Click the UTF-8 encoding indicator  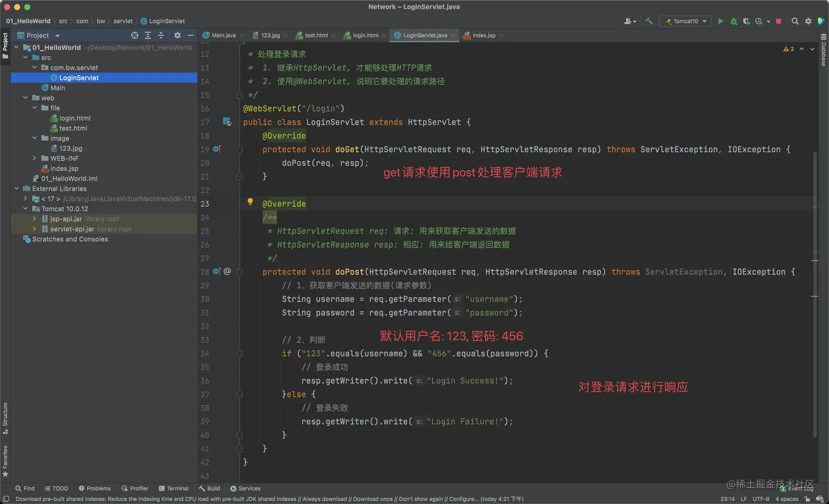tap(761, 499)
